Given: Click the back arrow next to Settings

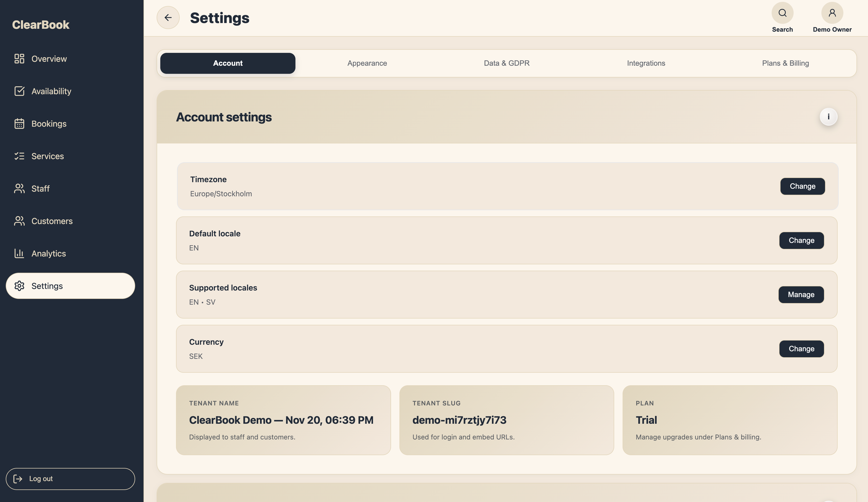Looking at the screenshot, I should point(168,17).
